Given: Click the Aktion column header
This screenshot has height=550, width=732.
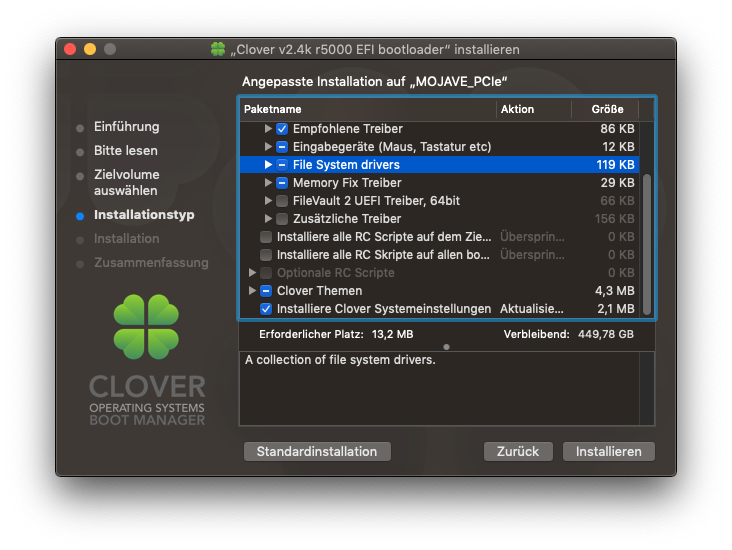Looking at the screenshot, I should point(534,109).
